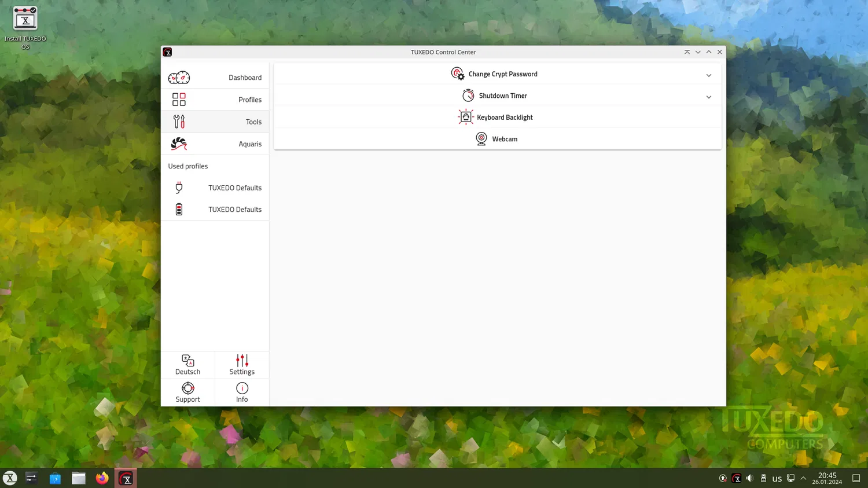868x488 pixels.
Task: Launch Firefox from the taskbar
Action: pyautogui.click(x=102, y=478)
